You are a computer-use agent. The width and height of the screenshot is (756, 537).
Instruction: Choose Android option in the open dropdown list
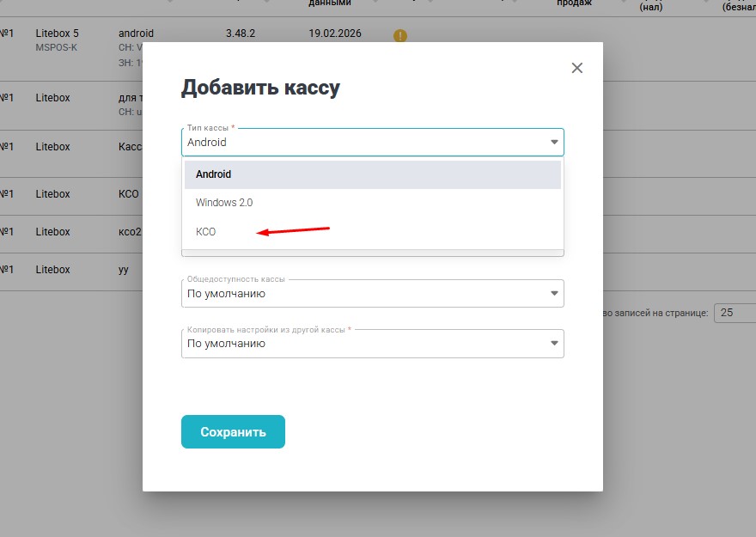[213, 174]
